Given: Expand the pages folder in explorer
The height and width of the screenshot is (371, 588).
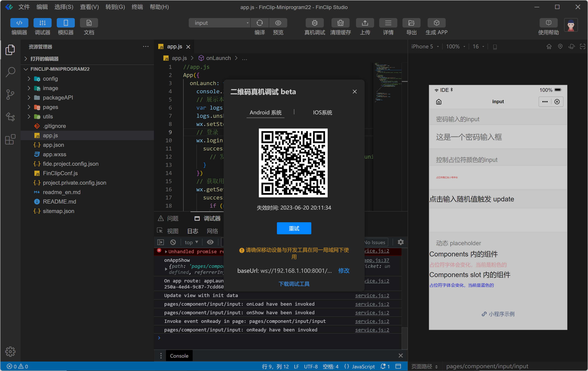Looking at the screenshot, I should click(x=50, y=107).
